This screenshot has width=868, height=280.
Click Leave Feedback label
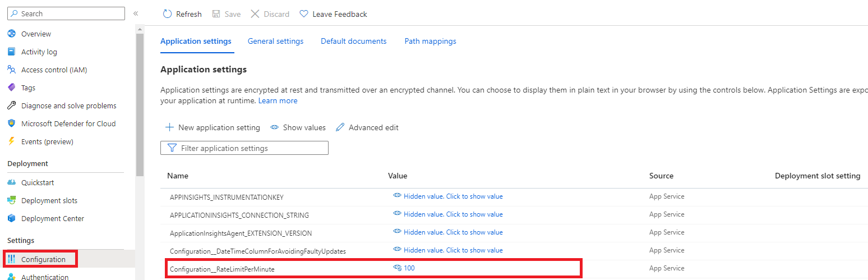[340, 14]
